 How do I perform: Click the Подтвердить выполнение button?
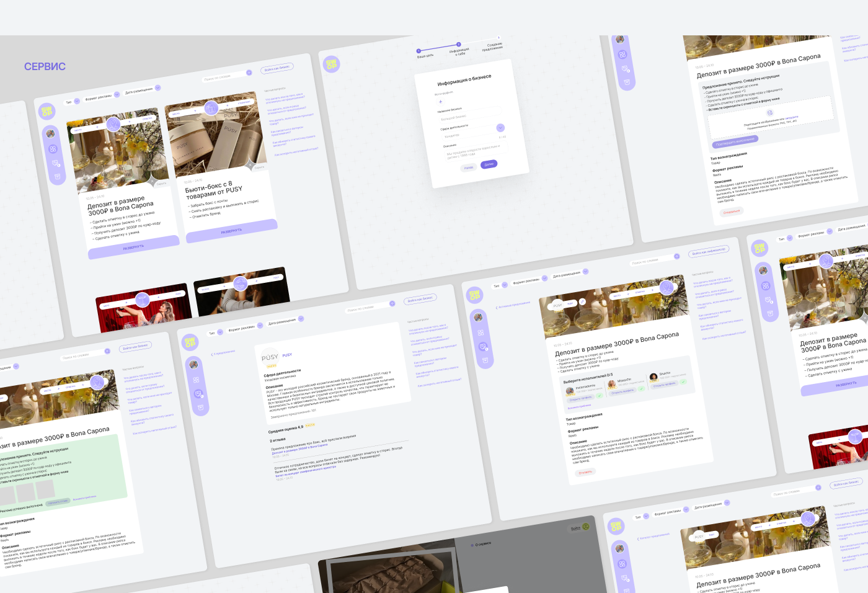(x=735, y=141)
